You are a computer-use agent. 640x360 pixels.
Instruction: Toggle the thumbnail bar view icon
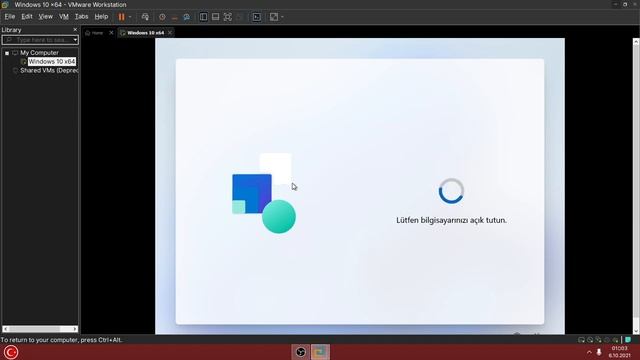click(x=216, y=17)
